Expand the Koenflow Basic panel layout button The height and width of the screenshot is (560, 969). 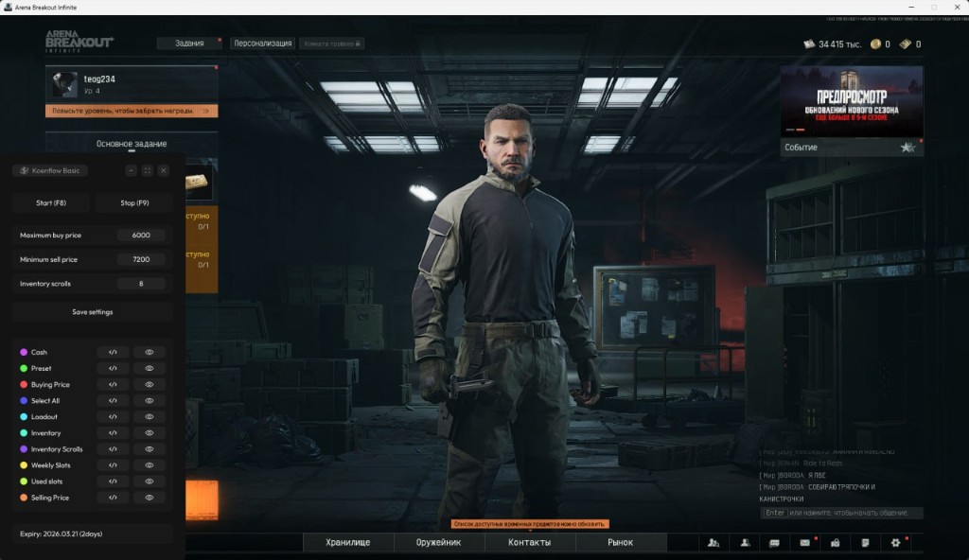[147, 170]
